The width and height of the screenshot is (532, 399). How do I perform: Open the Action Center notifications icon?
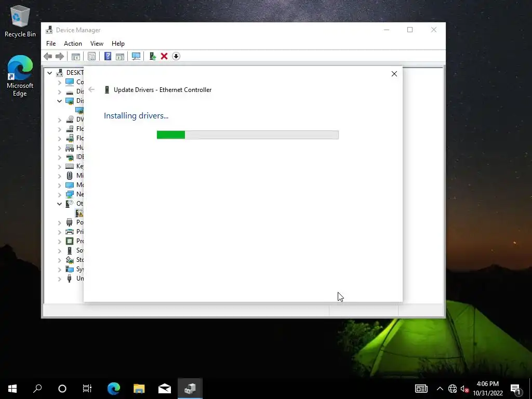[516, 389]
